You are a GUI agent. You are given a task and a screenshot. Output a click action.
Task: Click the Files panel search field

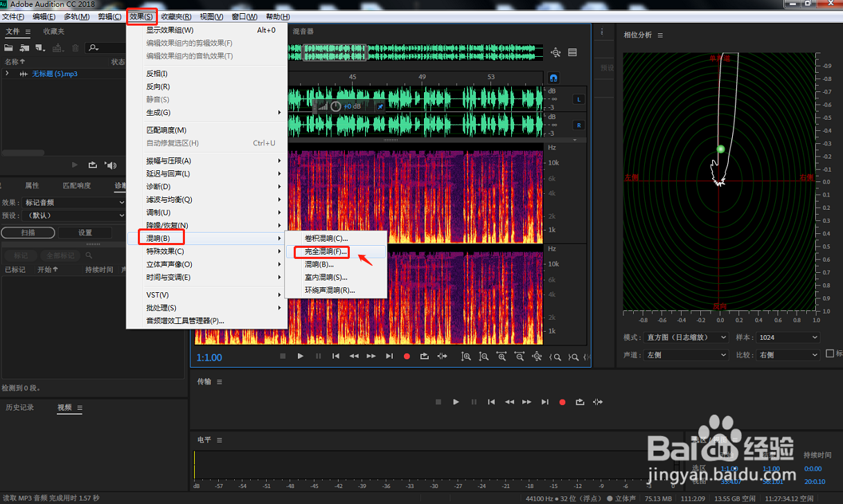click(106, 48)
